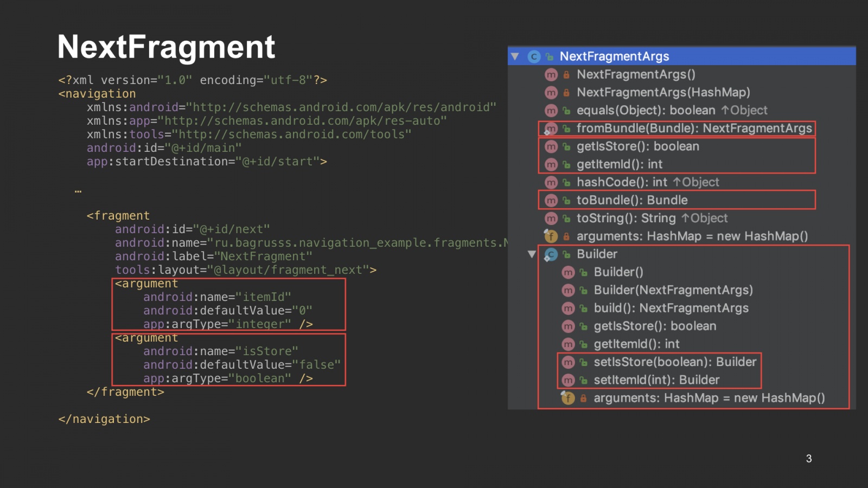Select hashCode(): int row
This screenshot has width=868, height=488.
click(x=682, y=182)
